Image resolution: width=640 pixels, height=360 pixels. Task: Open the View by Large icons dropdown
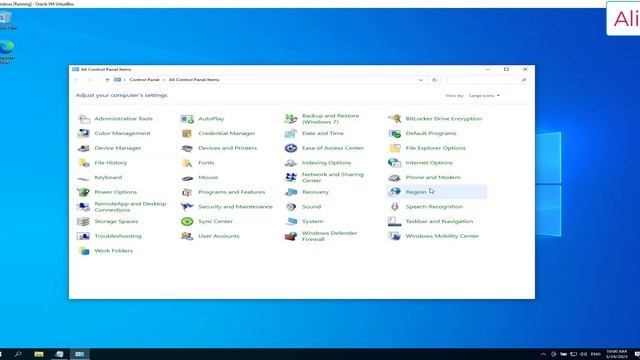tap(484, 96)
